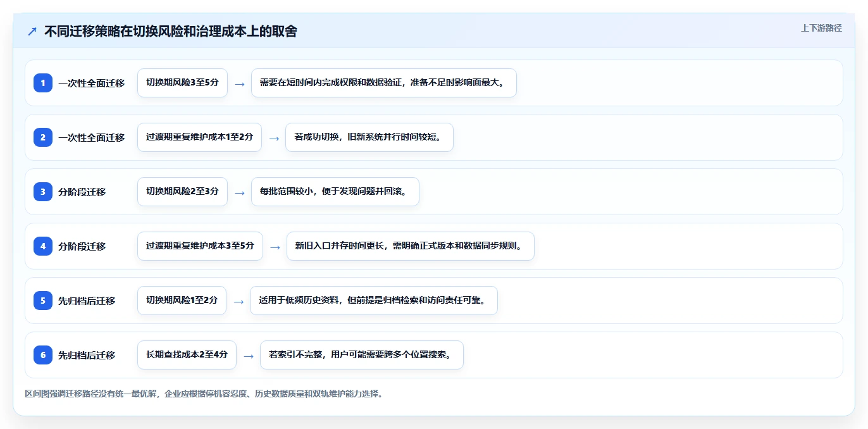Click the arrow after 切换期风险2至3分
868x429 pixels.
click(239, 192)
